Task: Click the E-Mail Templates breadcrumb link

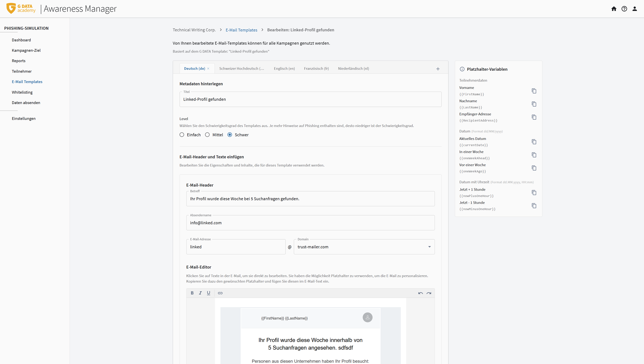Action: (x=241, y=30)
